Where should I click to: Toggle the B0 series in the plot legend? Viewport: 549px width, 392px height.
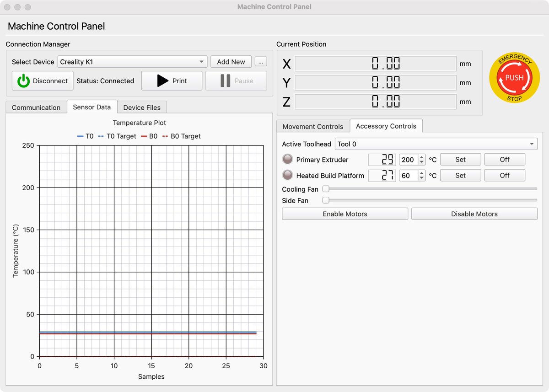pos(149,136)
